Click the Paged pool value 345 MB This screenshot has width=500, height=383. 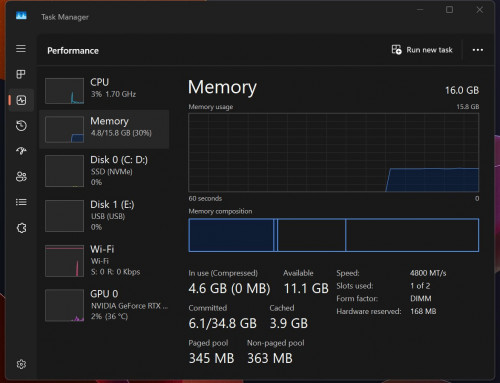coord(211,358)
